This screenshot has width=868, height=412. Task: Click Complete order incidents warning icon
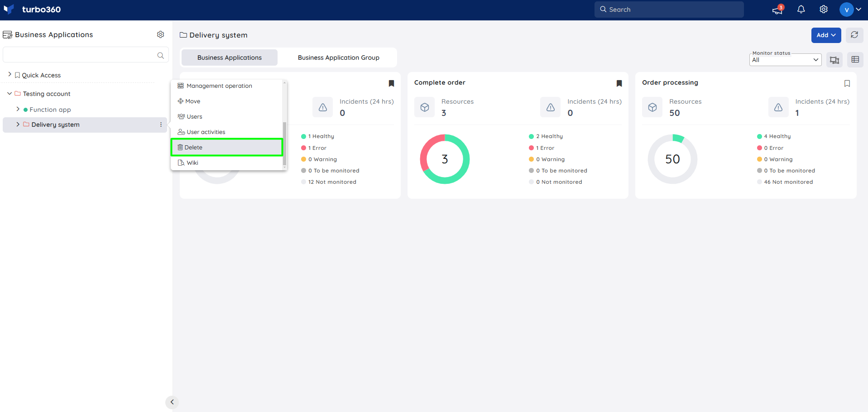click(x=551, y=107)
